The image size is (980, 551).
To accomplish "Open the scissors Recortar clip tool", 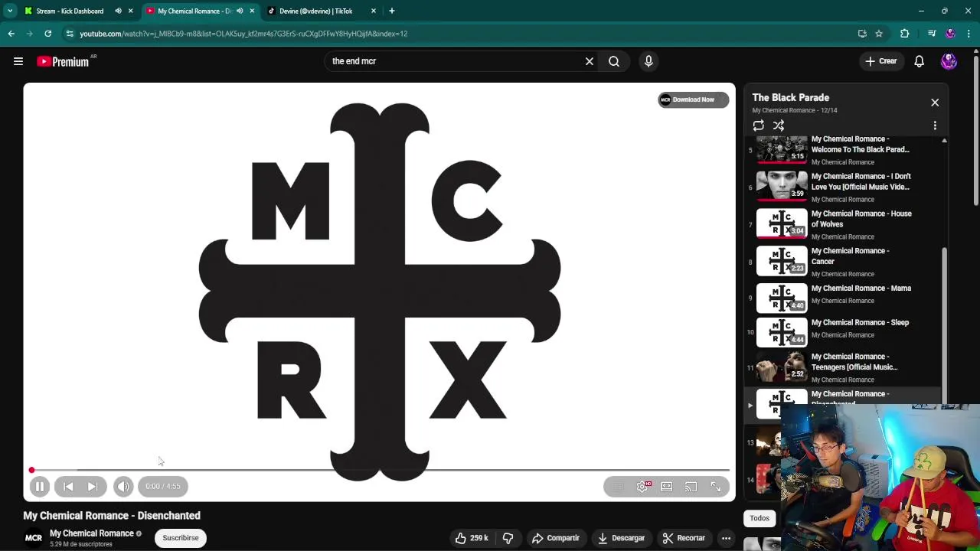I will (x=684, y=538).
